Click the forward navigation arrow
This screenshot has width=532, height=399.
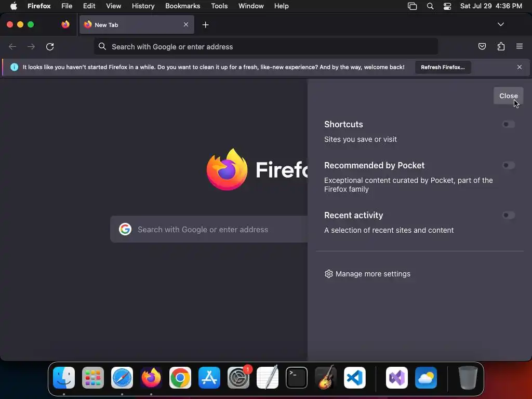(31, 46)
